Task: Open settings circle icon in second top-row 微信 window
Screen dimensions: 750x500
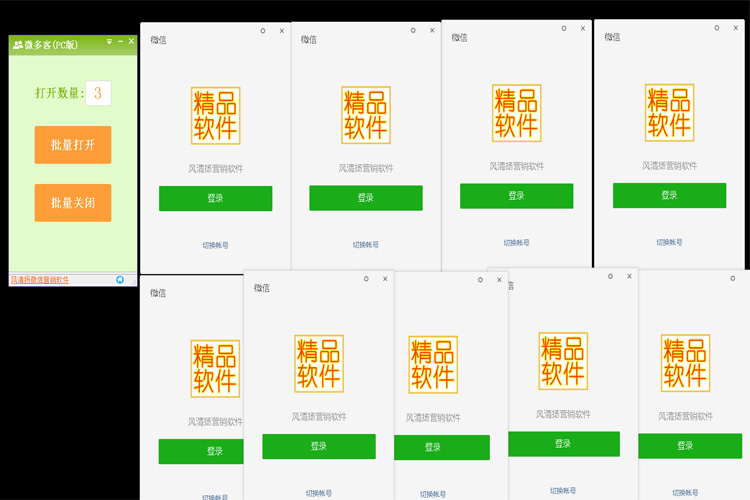Action: [x=413, y=30]
